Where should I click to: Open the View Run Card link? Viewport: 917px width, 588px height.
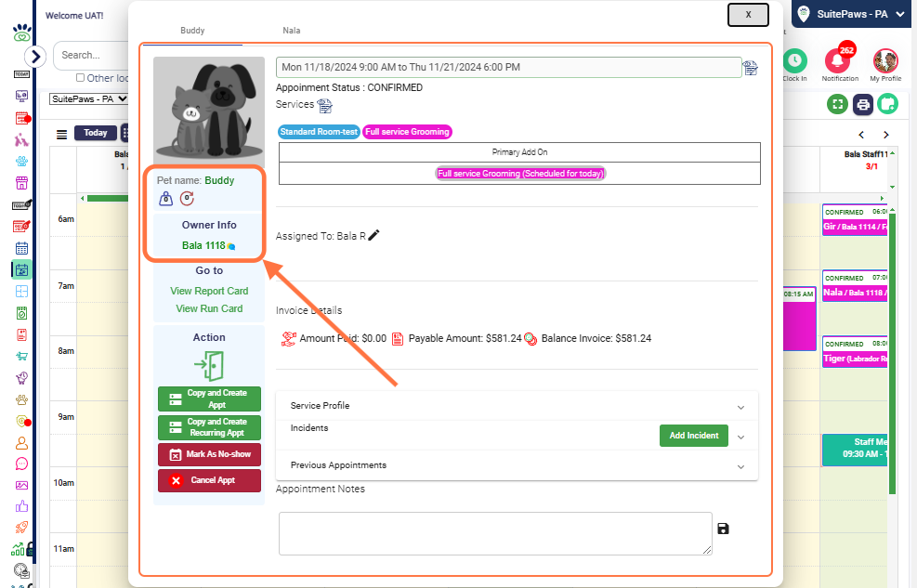(209, 308)
